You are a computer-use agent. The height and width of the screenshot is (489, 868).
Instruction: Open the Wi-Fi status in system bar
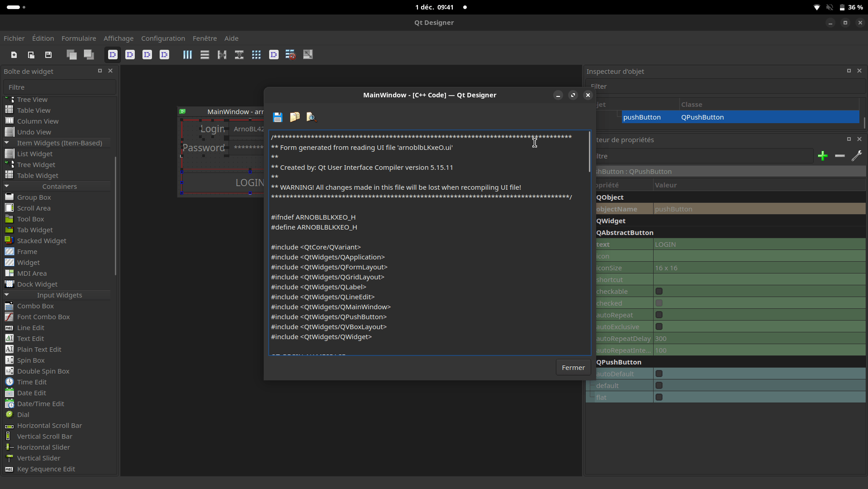tap(816, 7)
